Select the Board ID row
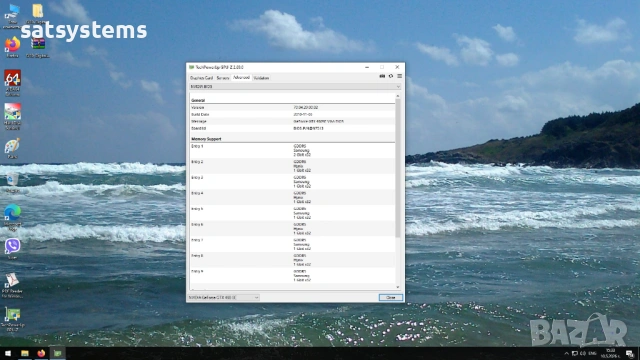This screenshot has height=360, width=640. coord(292,128)
